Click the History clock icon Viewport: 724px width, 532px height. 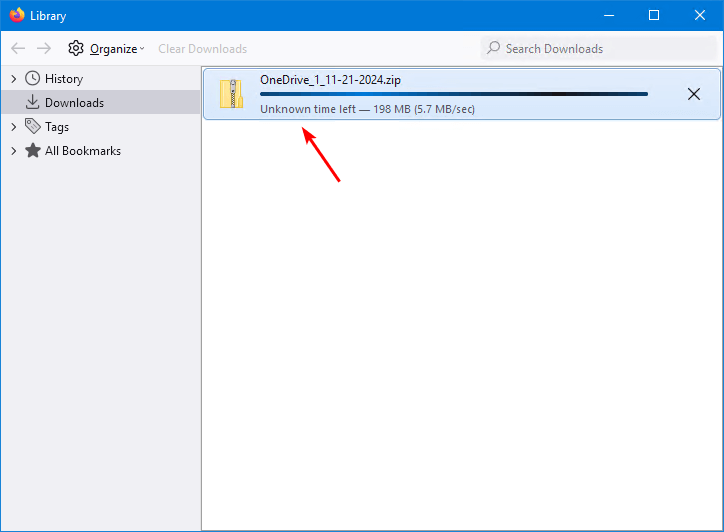[x=32, y=79]
